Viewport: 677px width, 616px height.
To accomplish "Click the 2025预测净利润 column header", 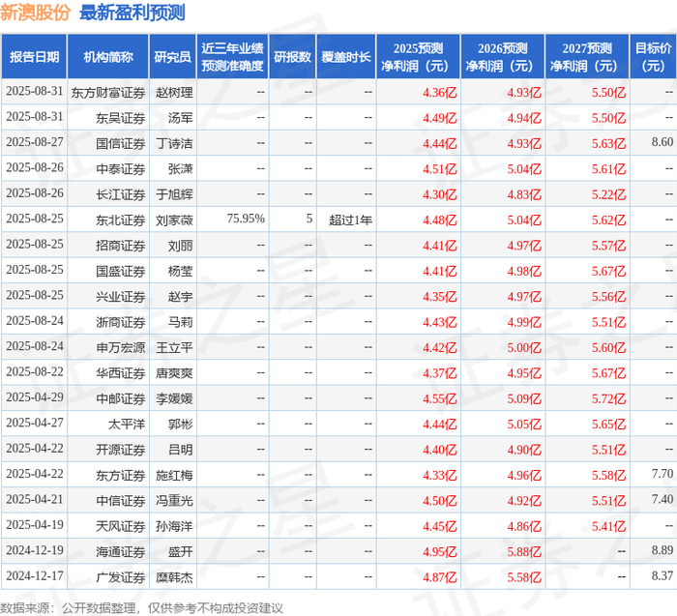I will [418, 56].
